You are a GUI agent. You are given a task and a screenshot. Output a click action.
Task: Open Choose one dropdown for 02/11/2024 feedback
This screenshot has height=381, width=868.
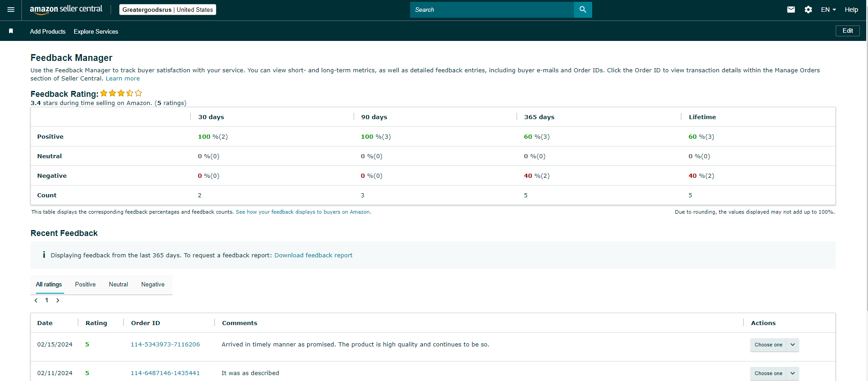point(768,373)
